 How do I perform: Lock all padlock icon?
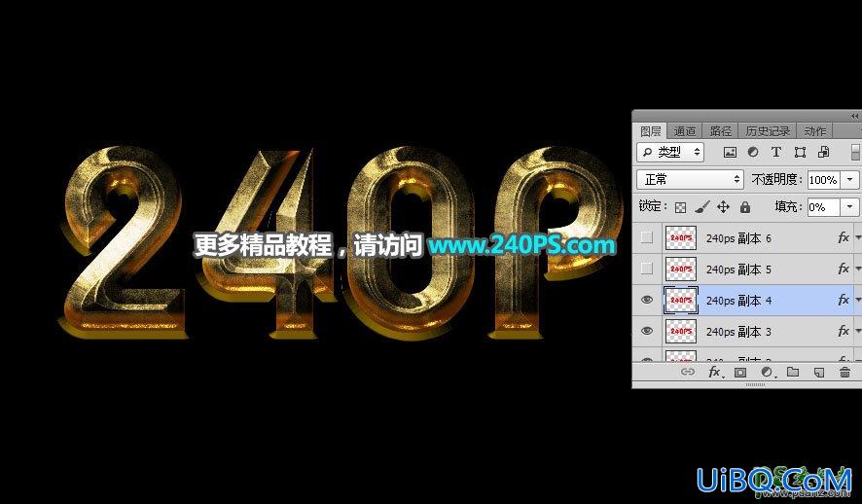(x=745, y=207)
